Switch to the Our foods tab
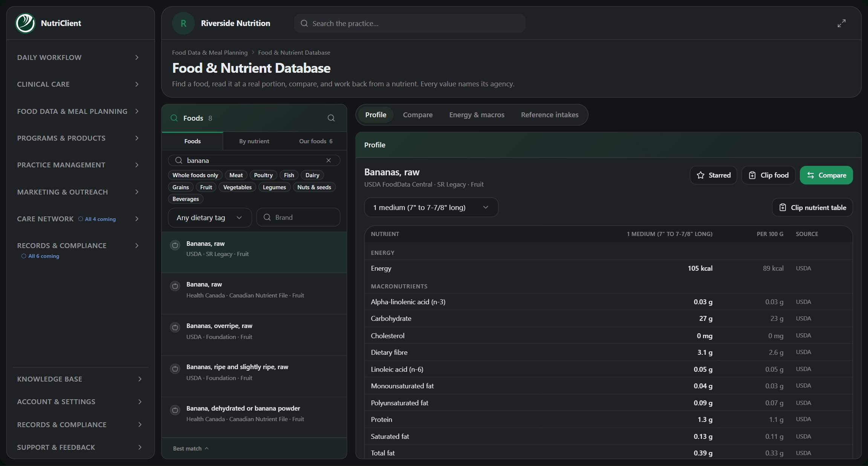 pyautogui.click(x=316, y=141)
